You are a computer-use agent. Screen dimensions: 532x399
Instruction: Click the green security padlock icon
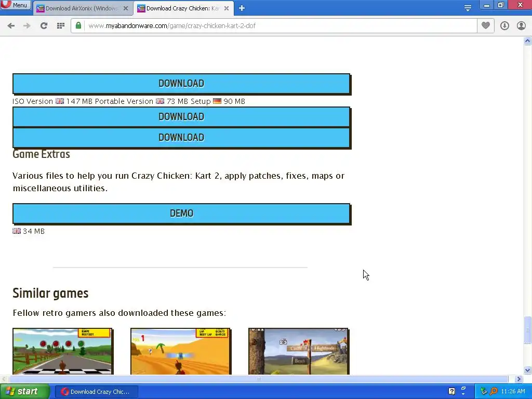click(78, 26)
